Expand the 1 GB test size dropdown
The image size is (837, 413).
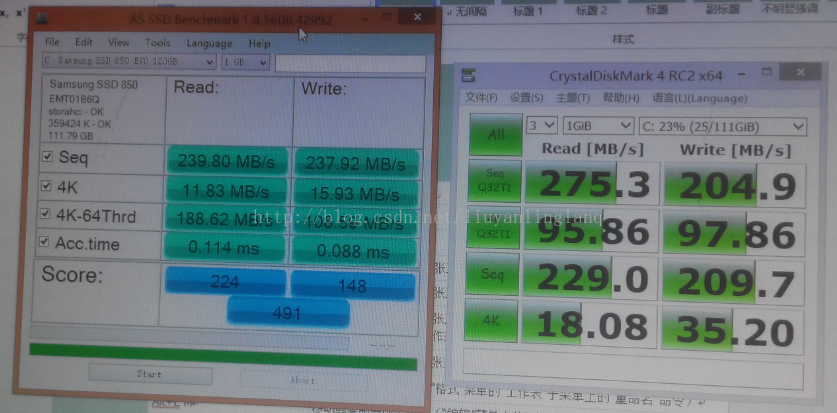click(246, 62)
